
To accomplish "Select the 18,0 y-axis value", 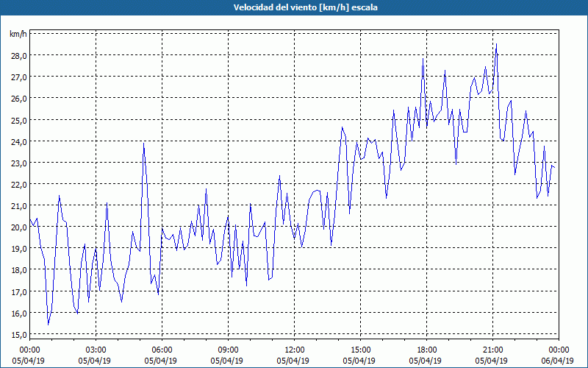I will [18, 270].
